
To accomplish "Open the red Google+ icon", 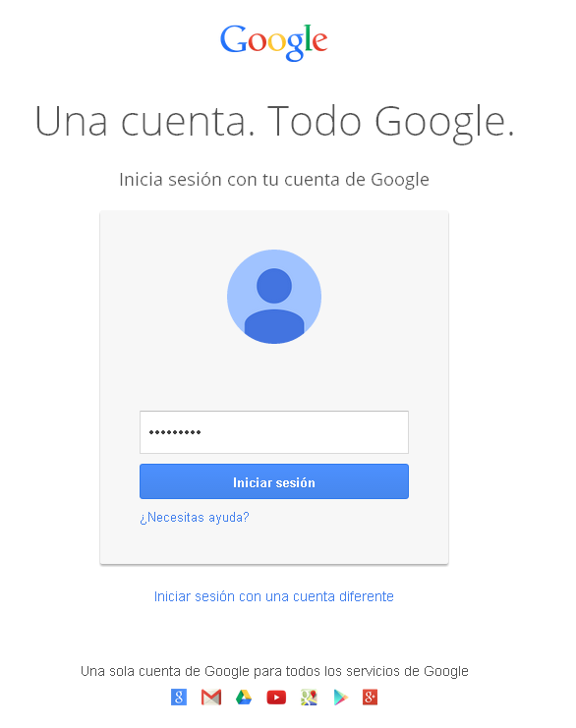I will 371,698.
